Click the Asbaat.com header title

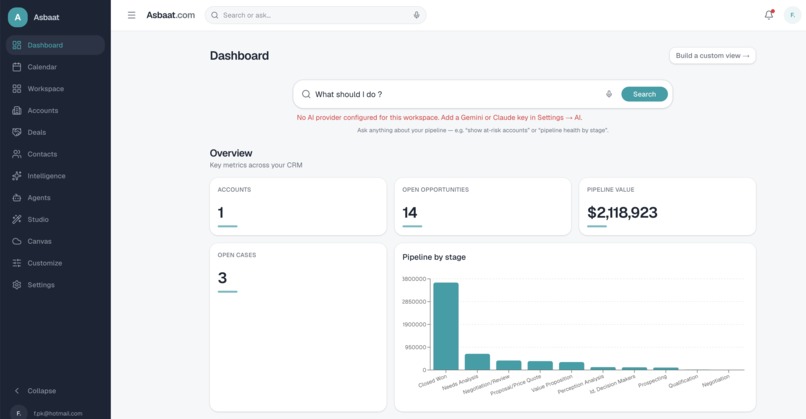tap(171, 15)
